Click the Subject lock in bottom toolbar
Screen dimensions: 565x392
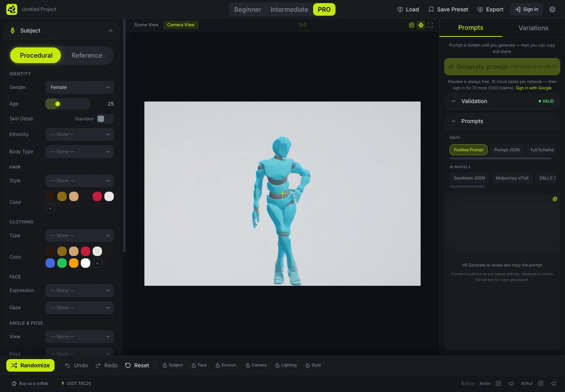[173, 365]
